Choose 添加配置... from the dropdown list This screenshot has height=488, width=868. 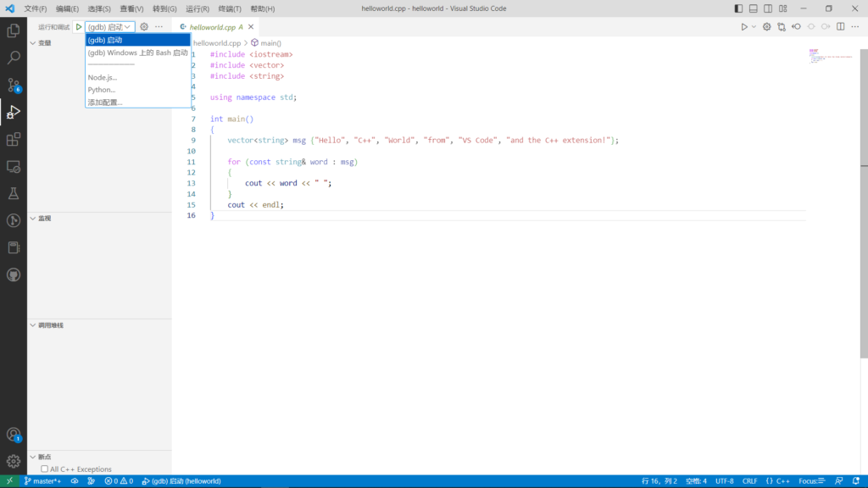coord(105,102)
